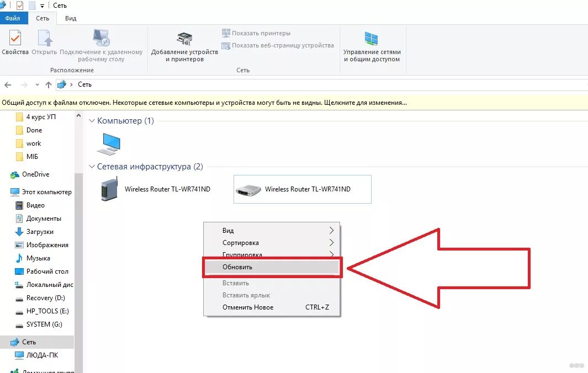This screenshot has width=588, height=373.
Task: Click the quick access new folder icon
Action: [x=32, y=6]
